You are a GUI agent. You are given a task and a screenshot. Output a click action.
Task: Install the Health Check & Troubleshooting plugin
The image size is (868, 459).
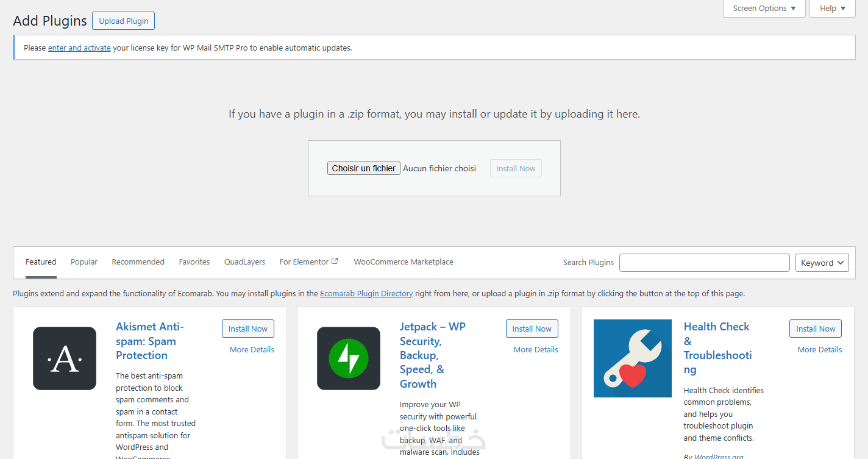click(816, 329)
